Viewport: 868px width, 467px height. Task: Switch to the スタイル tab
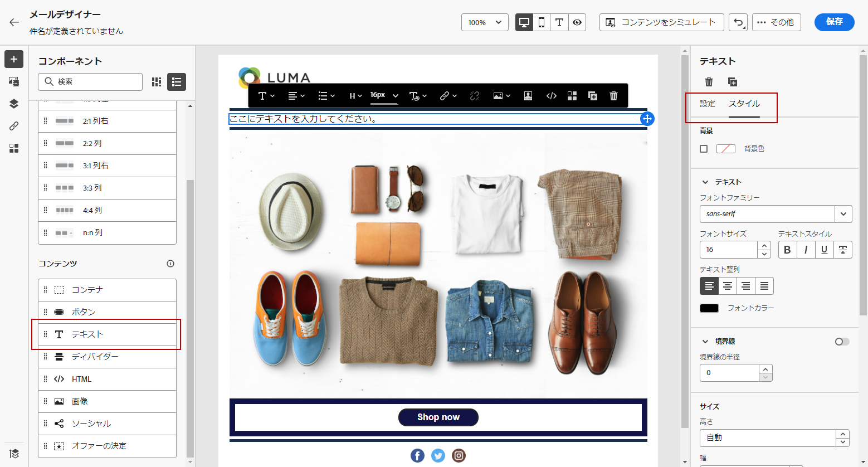[x=744, y=104]
